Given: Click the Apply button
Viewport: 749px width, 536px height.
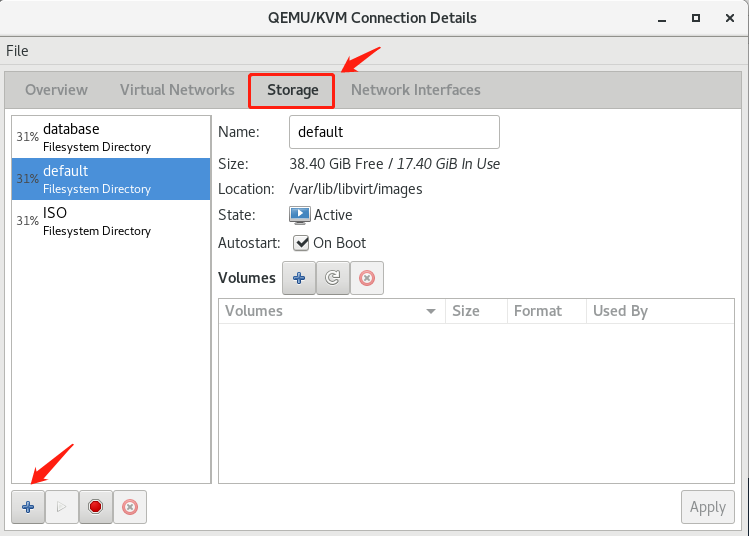Looking at the screenshot, I should click(707, 507).
